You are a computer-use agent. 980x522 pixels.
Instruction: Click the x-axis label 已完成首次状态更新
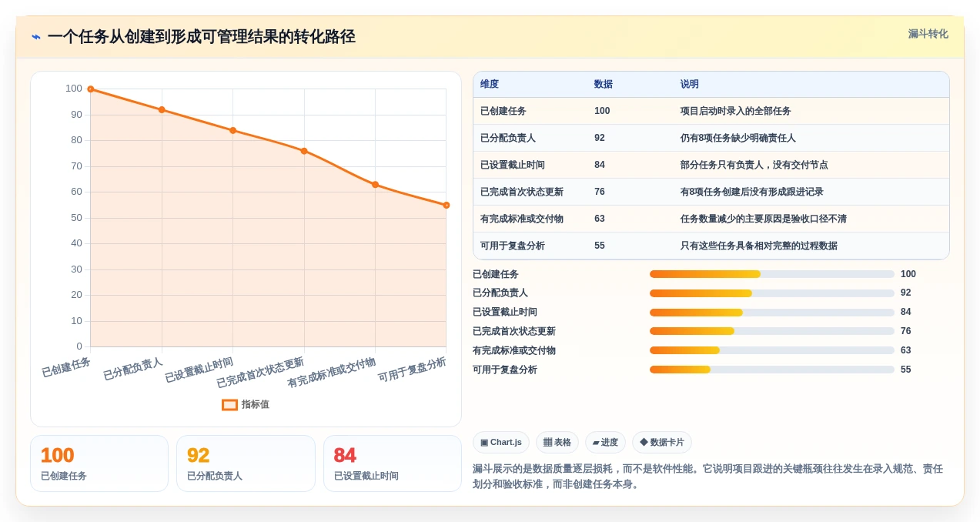(260, 373)
